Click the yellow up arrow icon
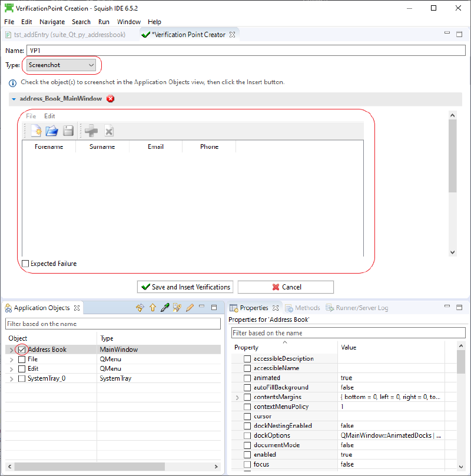This screenshot has width=471, height=476. point(152,308)
